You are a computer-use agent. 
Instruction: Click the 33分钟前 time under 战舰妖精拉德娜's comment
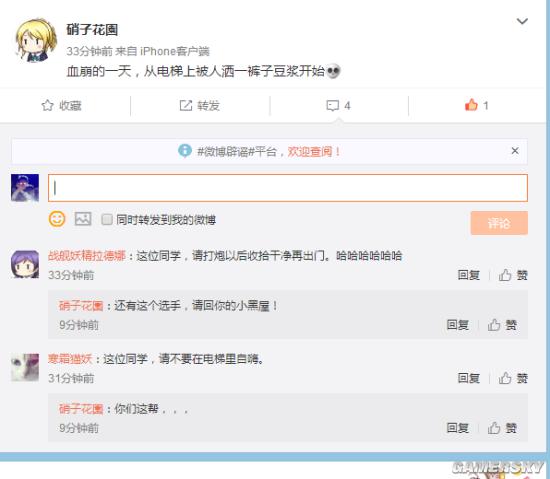[x=71, y=275]
